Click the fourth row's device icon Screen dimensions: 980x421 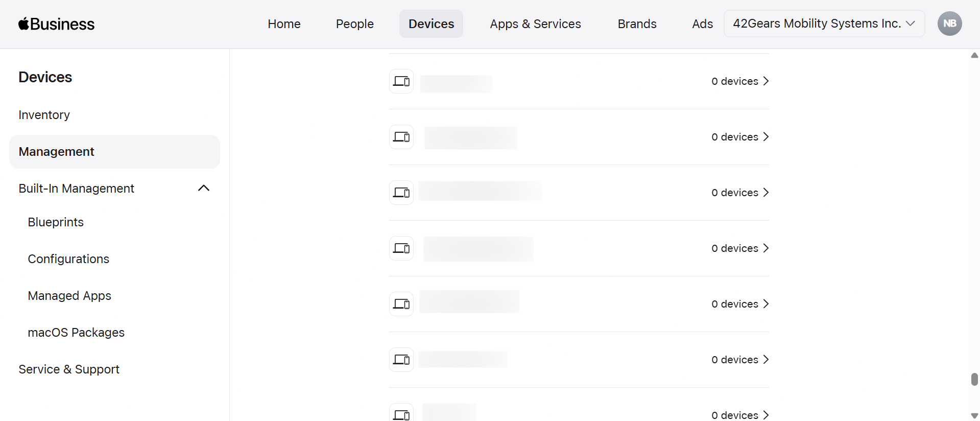point(401,248)
